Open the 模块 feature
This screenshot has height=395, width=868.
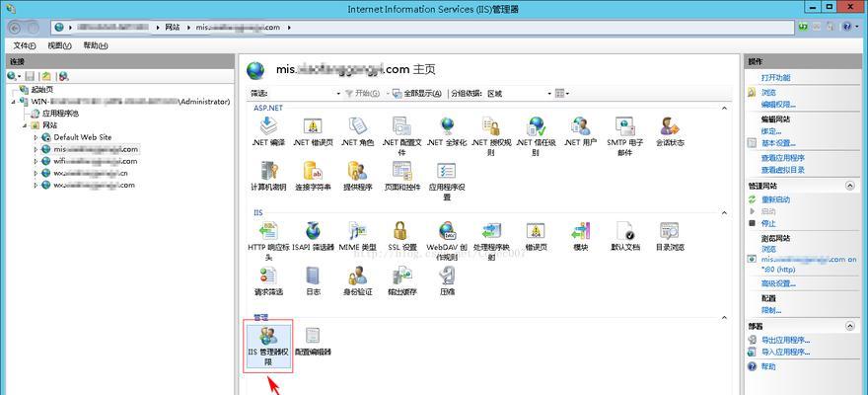point(580,237)
